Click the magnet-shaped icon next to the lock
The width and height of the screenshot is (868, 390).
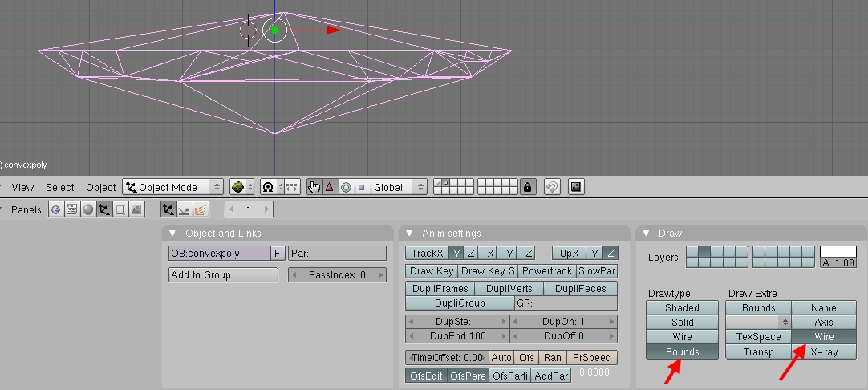click(x=551, y=187)
